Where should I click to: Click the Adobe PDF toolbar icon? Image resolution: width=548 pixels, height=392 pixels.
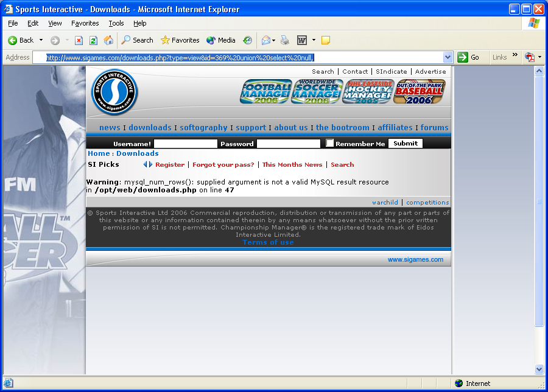coord(530,57)
